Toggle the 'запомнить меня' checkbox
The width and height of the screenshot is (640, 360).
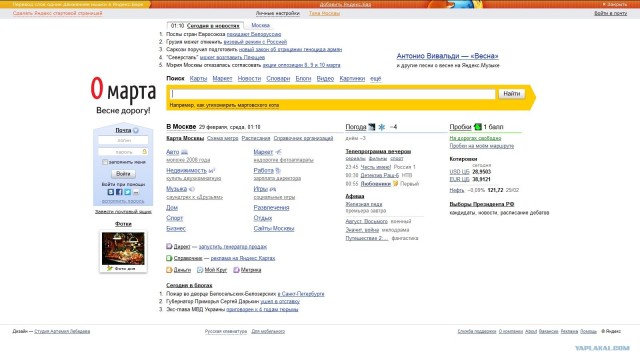pos(105,162)
